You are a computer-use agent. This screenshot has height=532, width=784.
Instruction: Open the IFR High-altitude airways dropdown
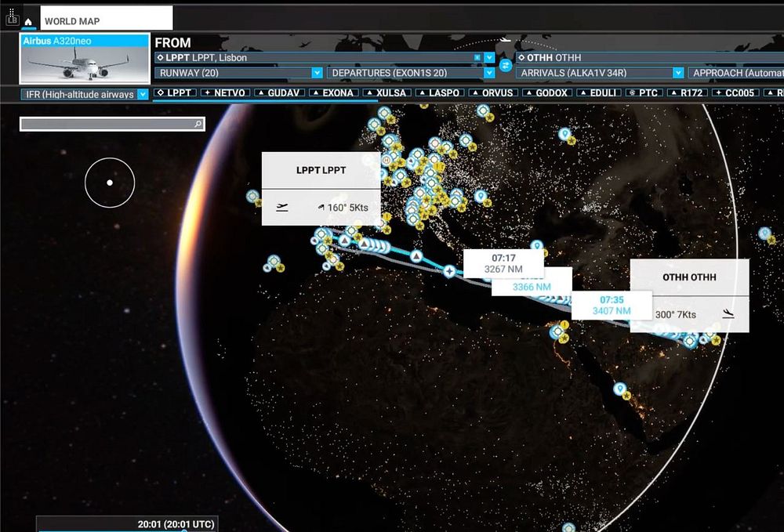click(85, 94)
